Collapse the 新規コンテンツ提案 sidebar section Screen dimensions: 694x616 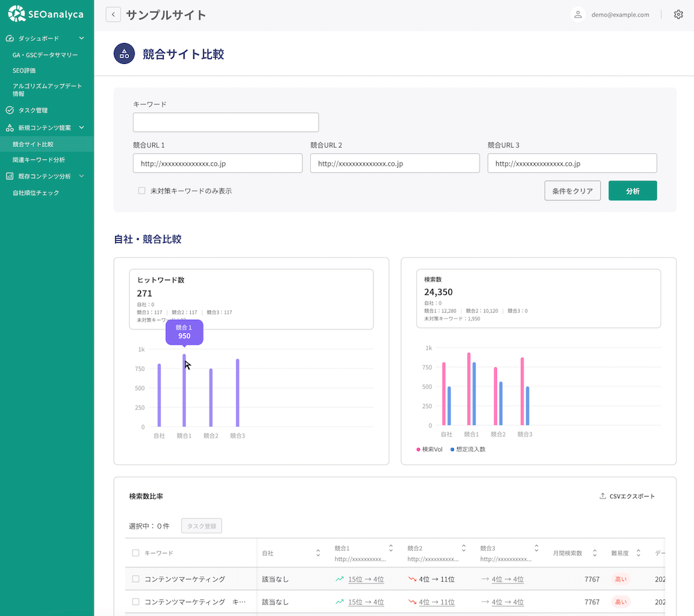point(81,128)
